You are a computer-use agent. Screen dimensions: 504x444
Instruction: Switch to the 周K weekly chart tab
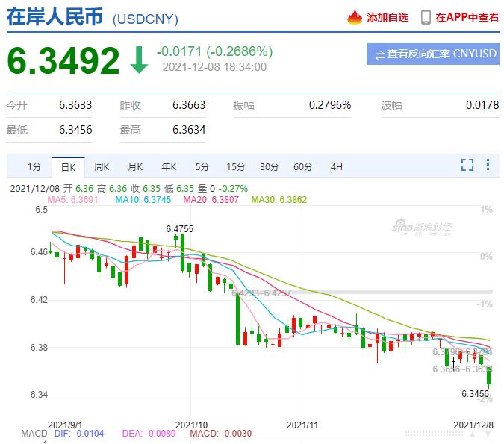[102, 166]
